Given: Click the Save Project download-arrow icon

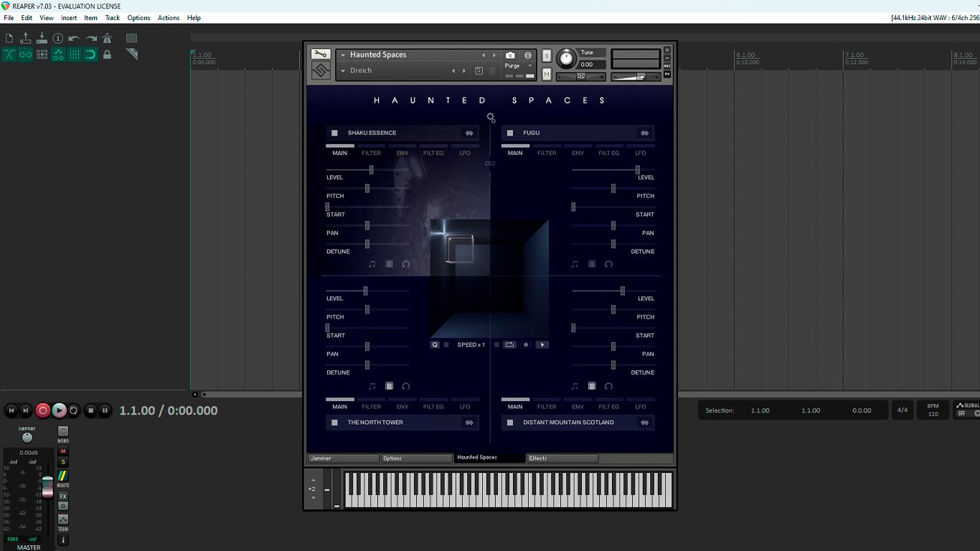Looking at the screenshot, I should 42,38.
